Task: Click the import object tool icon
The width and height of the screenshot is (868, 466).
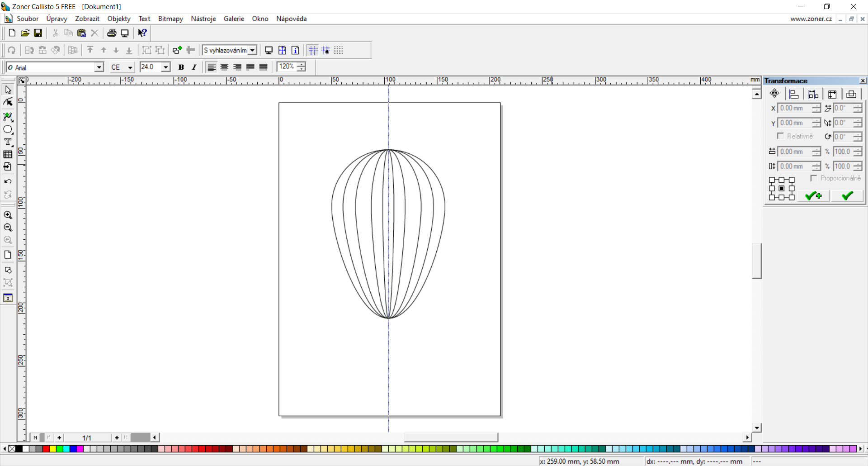Action: point(8,167)
